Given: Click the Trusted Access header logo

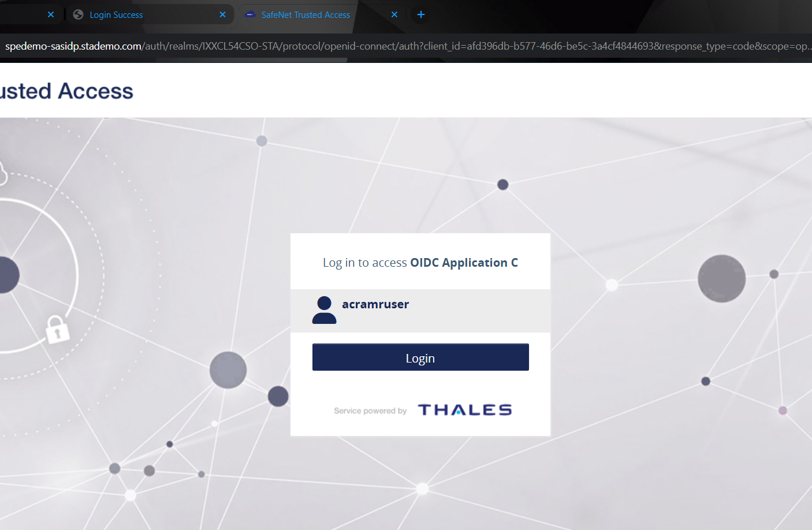Looking at the screenshot, I should [66, 91].
